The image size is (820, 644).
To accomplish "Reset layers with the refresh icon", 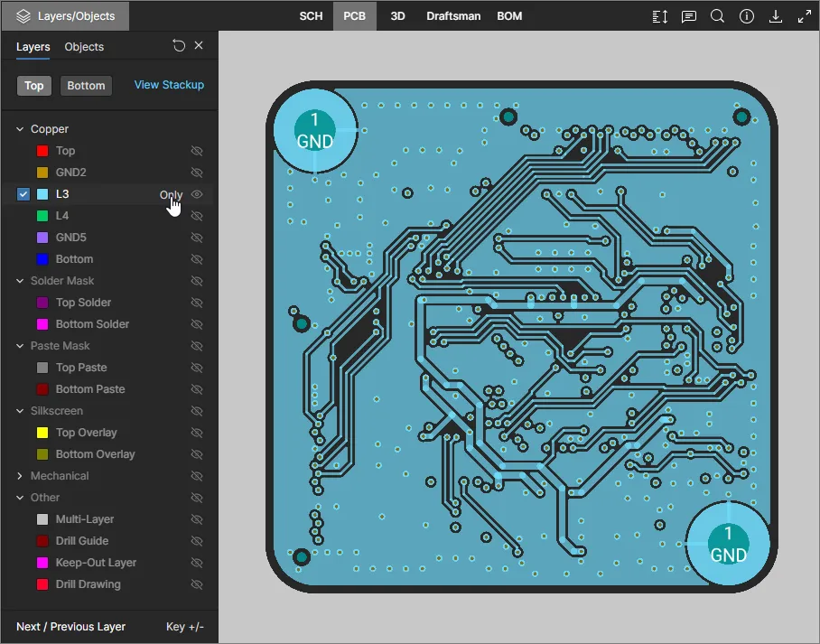I will pos(179,46).
